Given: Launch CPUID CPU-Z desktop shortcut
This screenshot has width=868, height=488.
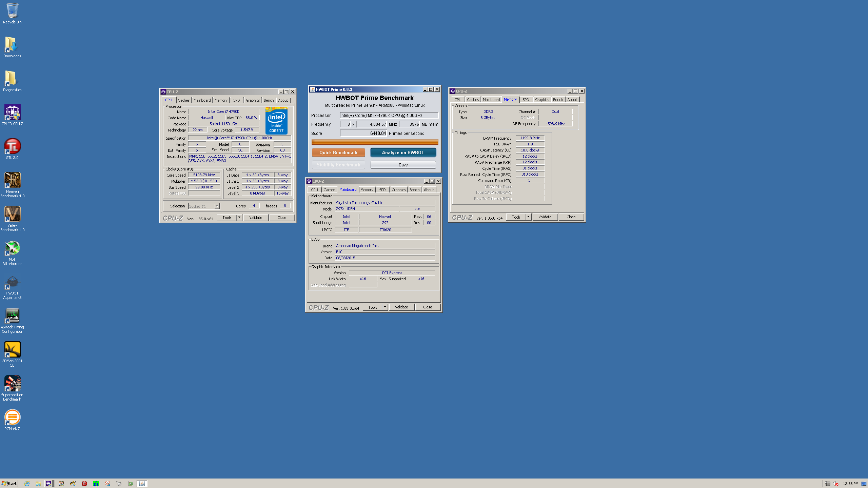Looking at the screenshot, I should pos(12,115).
